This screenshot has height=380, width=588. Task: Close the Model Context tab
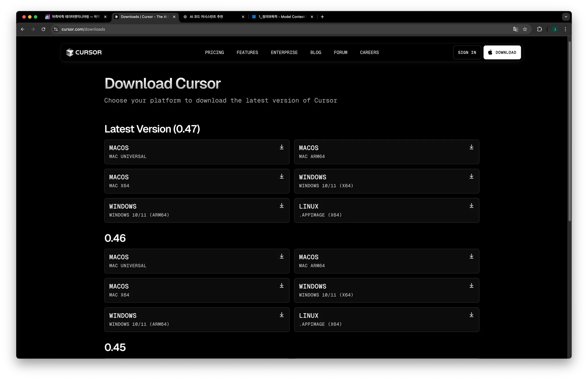tap(312, 17)
